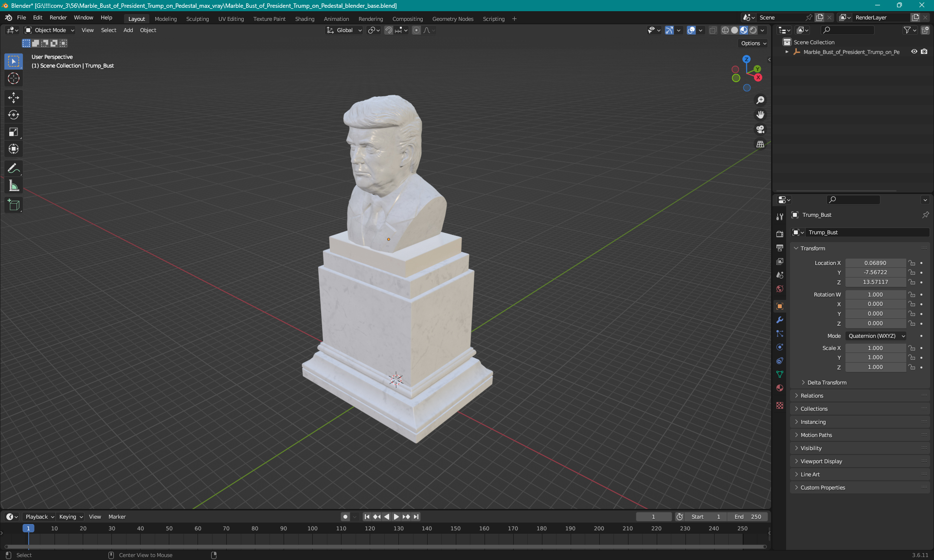Open the Physics properties tab

(780, 347)
